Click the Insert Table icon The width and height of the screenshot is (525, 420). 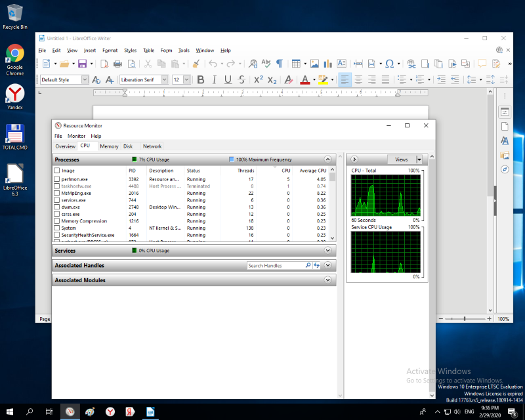tap(296, 63)
